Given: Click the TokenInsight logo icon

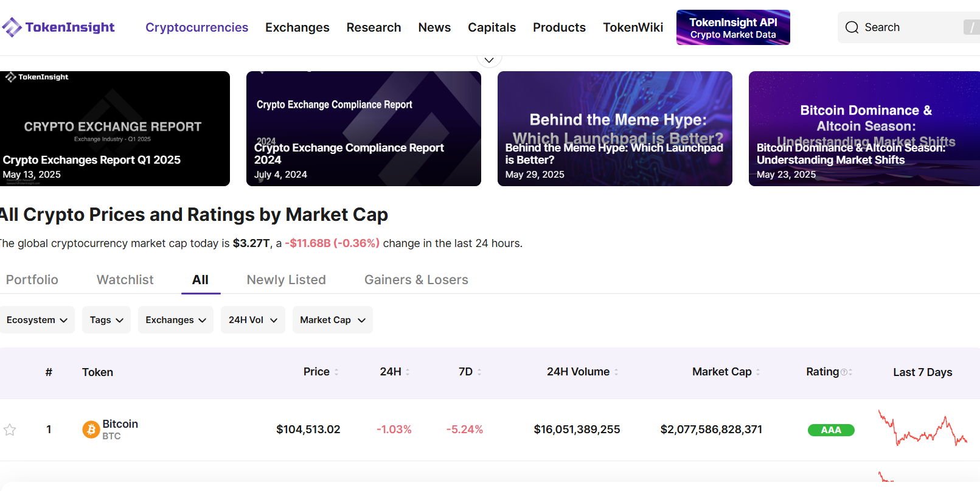Looking at the screenshot, I should click(x=12, y=27).
